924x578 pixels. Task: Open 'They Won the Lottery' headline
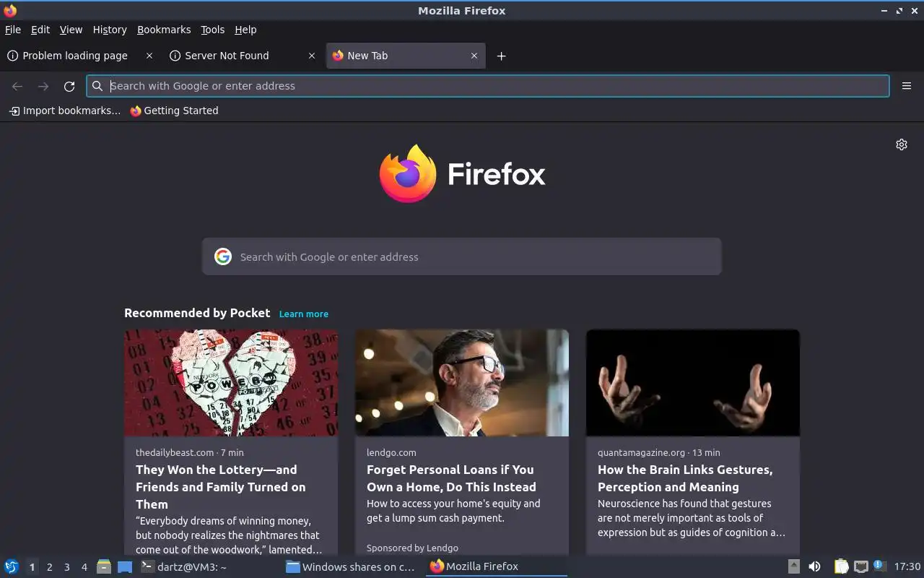[221, 487]
